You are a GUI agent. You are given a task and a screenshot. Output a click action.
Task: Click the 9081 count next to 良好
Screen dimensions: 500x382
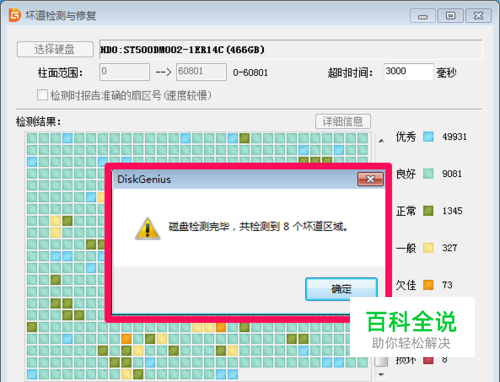click(x=452, y=174)
